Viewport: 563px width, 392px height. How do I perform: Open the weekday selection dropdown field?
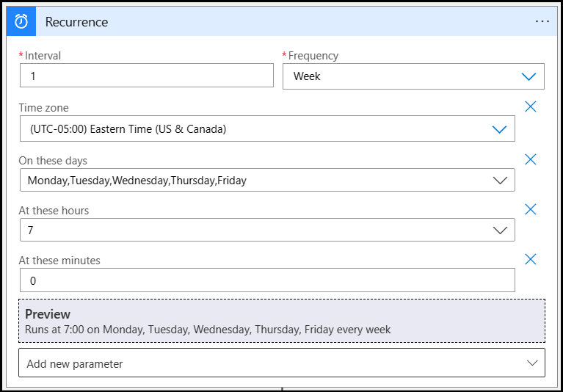point(267,180)
